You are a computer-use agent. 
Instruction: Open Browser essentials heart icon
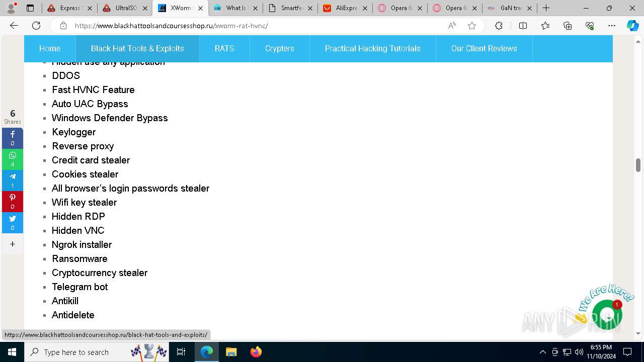pyautogui.click(x=590, y=26)
